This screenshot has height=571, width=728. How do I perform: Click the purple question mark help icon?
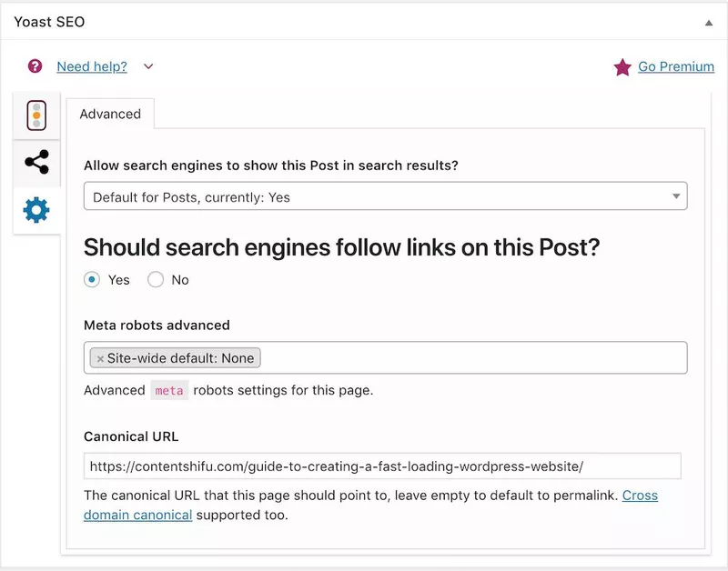click(35, 66)
